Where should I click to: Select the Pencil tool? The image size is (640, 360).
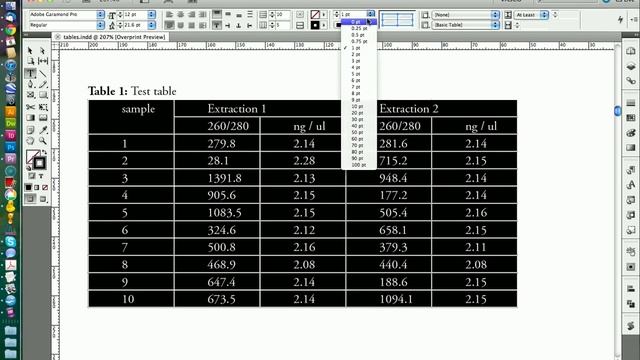tap(42, 84)
